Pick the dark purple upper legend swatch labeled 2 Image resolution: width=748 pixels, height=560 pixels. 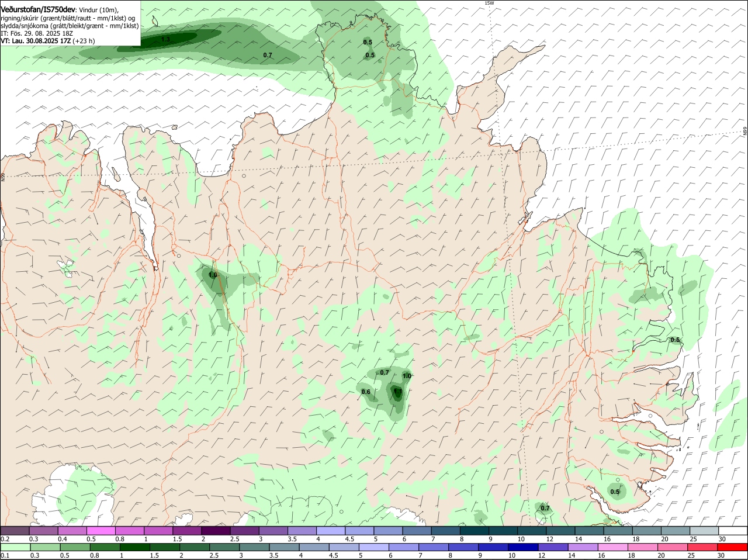click(x=216, y=530)
